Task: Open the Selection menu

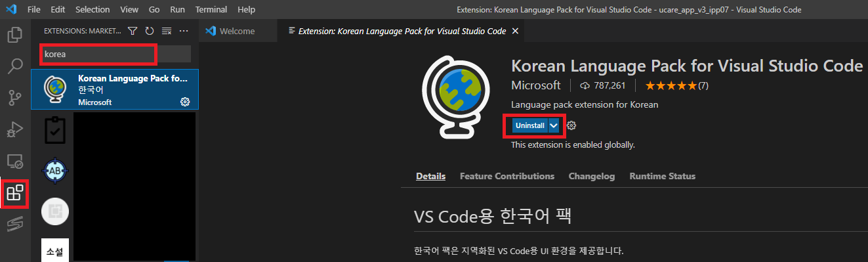Action: [93, 10]
